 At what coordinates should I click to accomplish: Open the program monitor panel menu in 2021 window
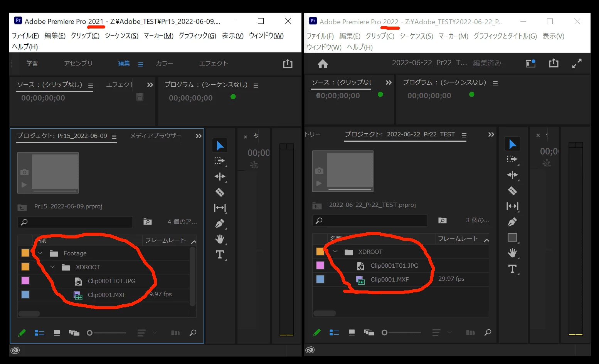(256, 86)
